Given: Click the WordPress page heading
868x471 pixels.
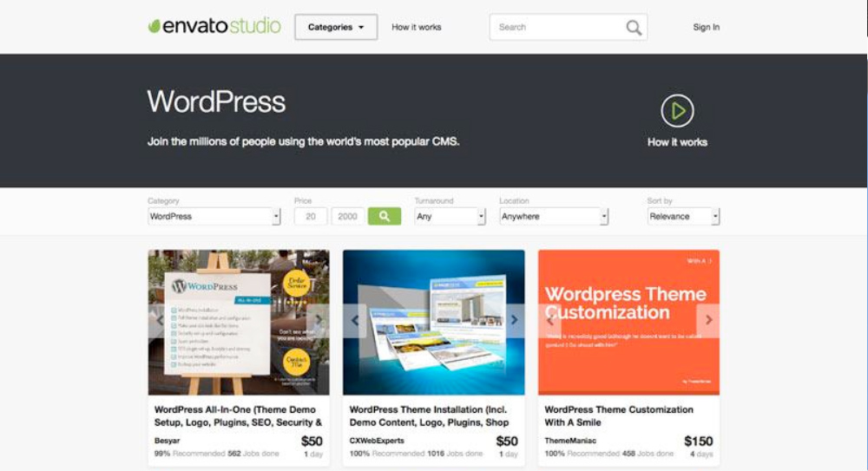Looking at the screenshot, I should pos(216,101).
